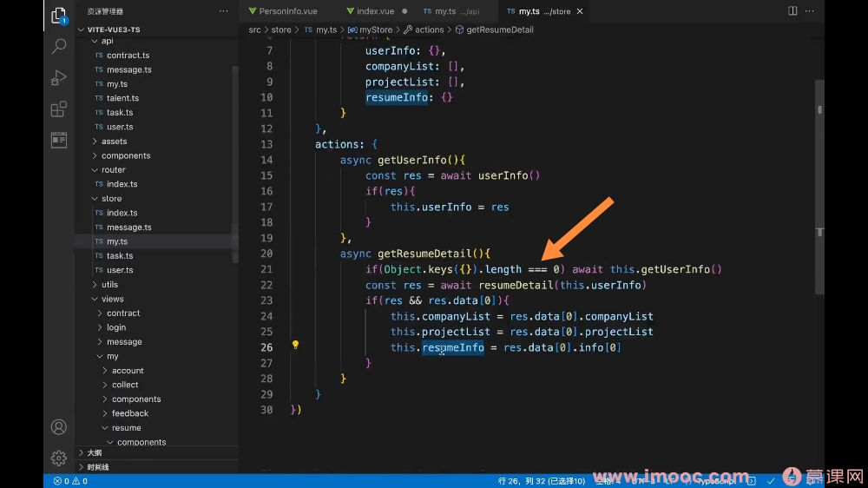868x488 pixels.
Task: Click myStore in breadcrumb
Action: coord(371,30)
